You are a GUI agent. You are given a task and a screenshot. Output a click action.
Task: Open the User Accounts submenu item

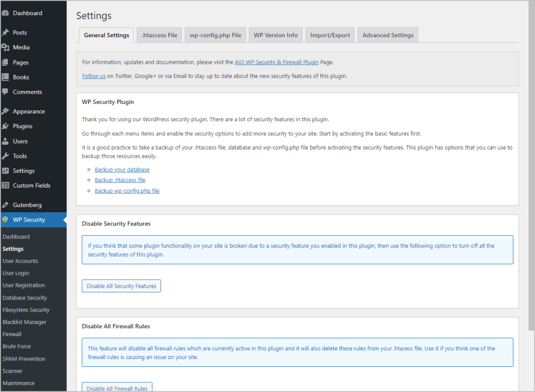click(20, 261)
